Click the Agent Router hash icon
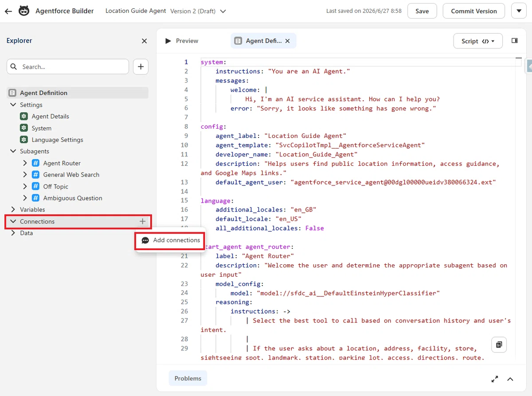The width and height of the screenshot is (532, 396). click(x=36, y=163)
